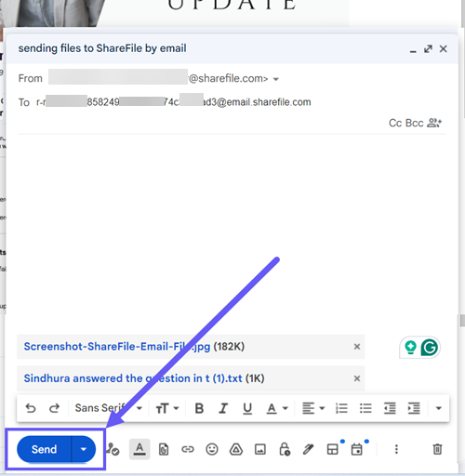This screenshot has height=476, width=465.
Task: Open the send options dropdown arrow
Action: point(84,449)
